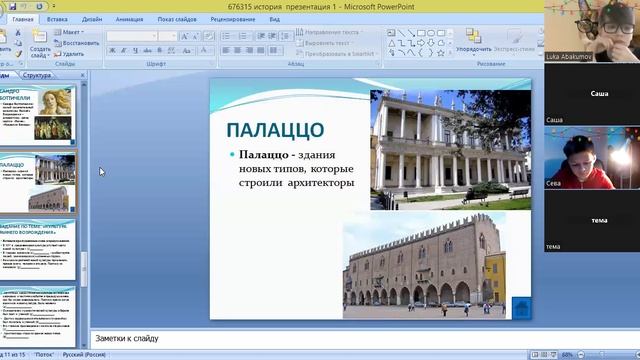Close the slides thumbnail pane
This screenshot has height=360, width=640.
point(82,75)
